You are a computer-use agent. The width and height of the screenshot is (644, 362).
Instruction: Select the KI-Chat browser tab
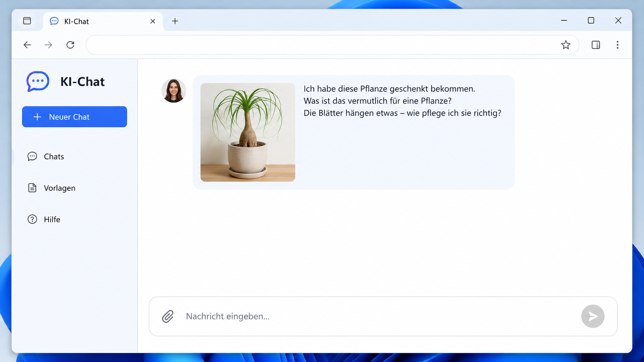coord(103,21)
